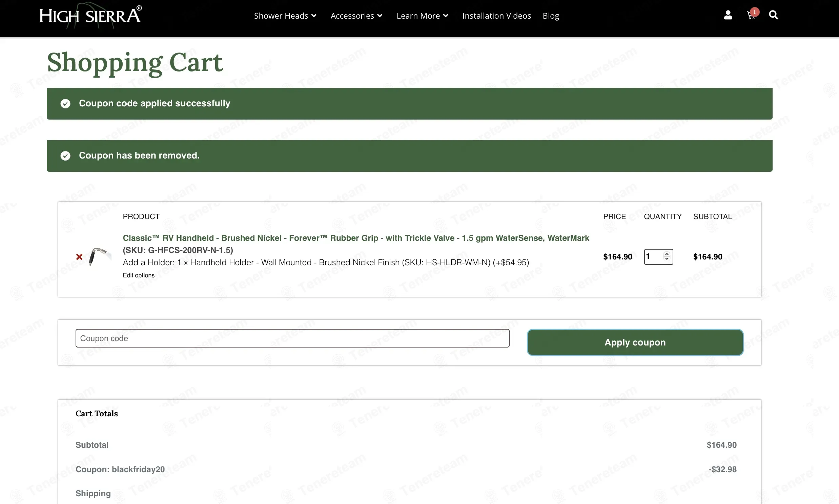The image size is (839, 504).
Task: Click checkmark icon in coupon applied notice
Action: [65, 104]
